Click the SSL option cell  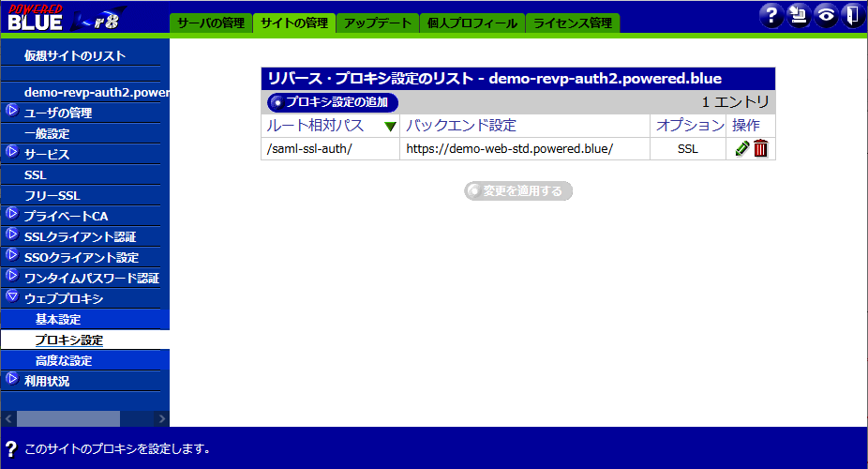pos(688,149)
